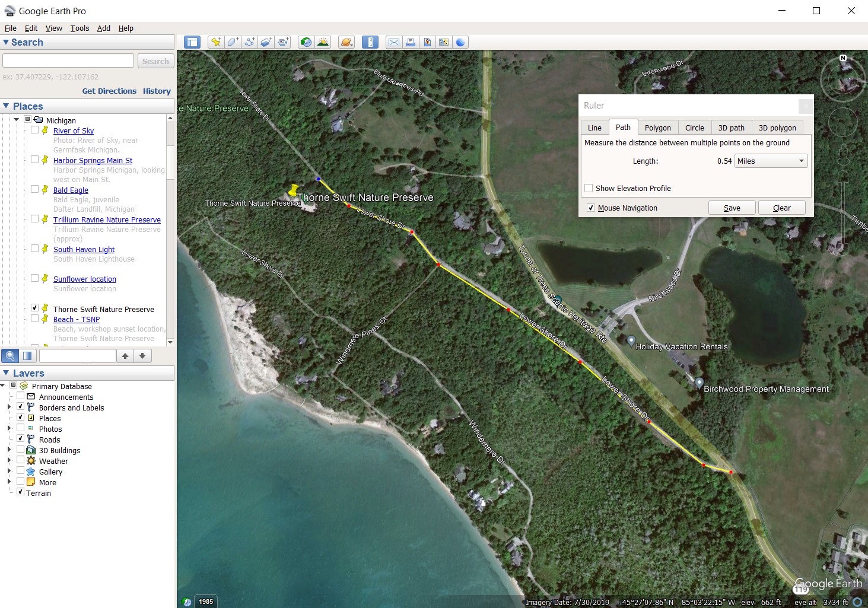This screenshot has height=608, width=868.
Task: Uncheck the Roads layer checkbox
Action: [x=20, y=439]
